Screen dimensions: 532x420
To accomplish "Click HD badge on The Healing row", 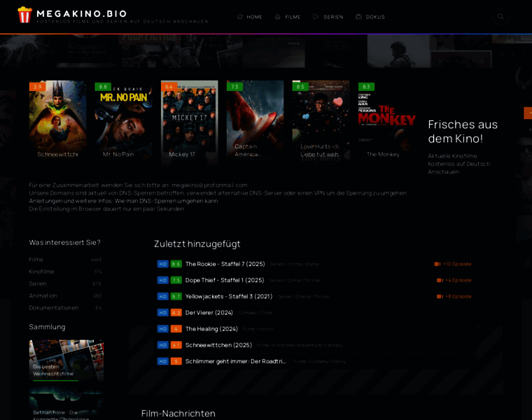I will [x=163, y=329].
